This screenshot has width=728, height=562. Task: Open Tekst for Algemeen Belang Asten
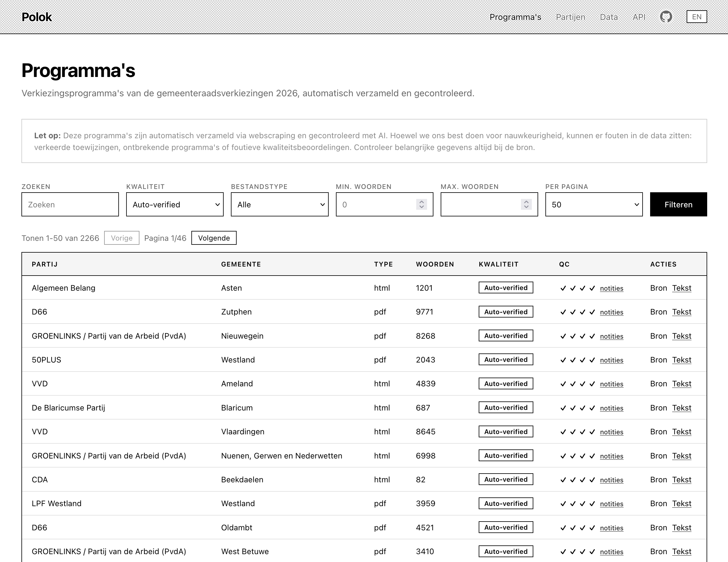pyautogui.click(x=682, y=288)
